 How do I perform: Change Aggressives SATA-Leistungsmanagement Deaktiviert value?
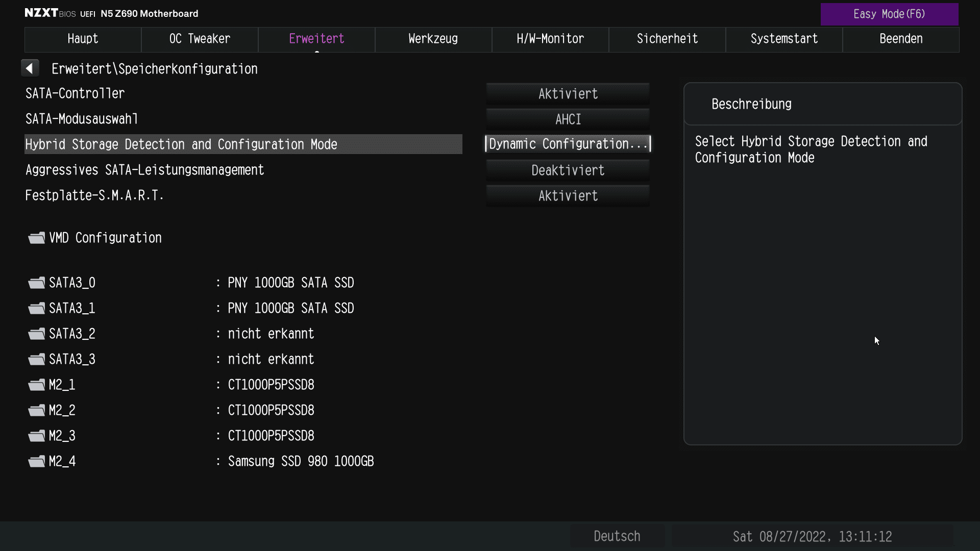tap(568, 170)
